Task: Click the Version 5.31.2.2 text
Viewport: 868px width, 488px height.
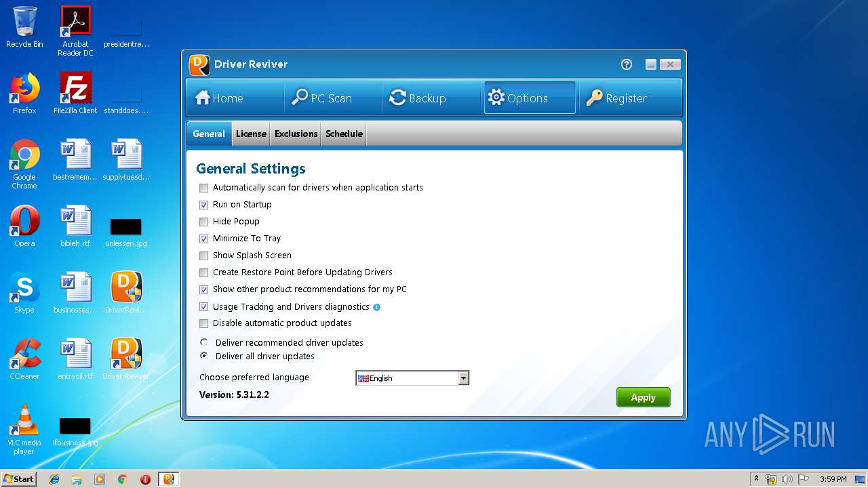Action: pos(234,394)
